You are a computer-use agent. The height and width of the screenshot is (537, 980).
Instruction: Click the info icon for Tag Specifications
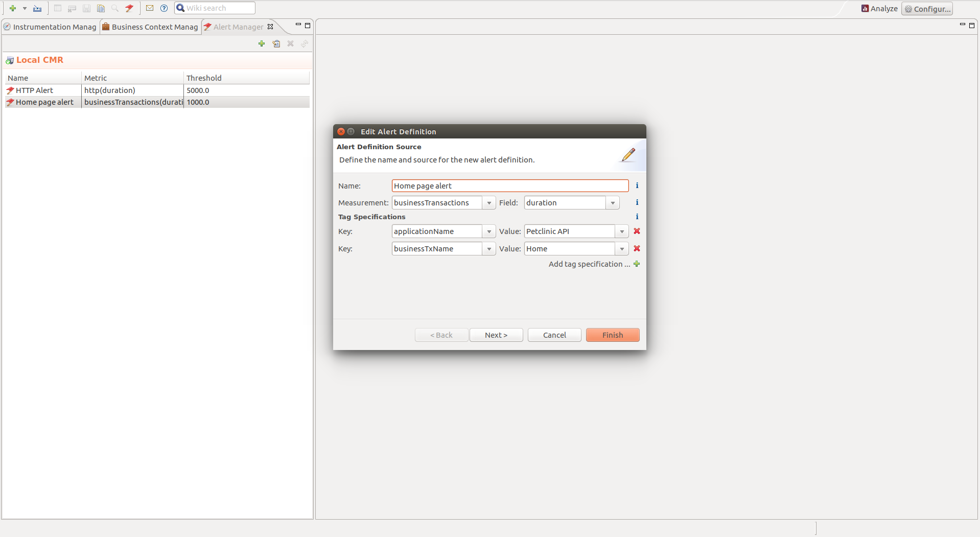point(637,217)
